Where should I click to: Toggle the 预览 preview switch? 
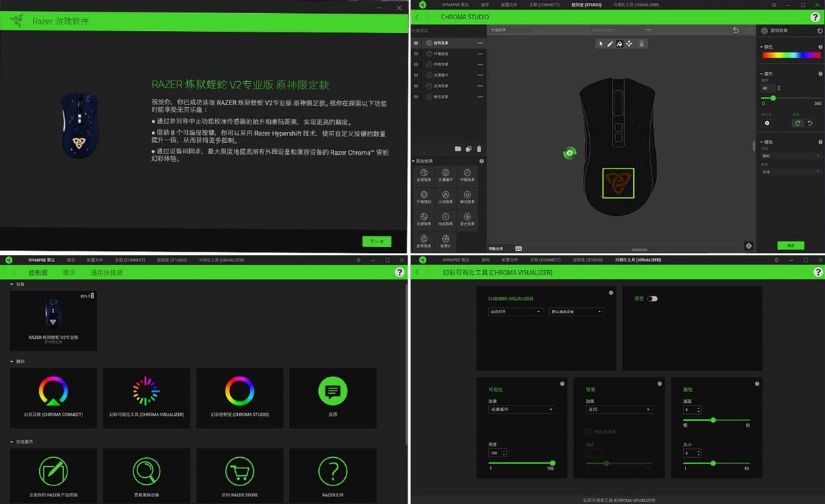(652, 298)
